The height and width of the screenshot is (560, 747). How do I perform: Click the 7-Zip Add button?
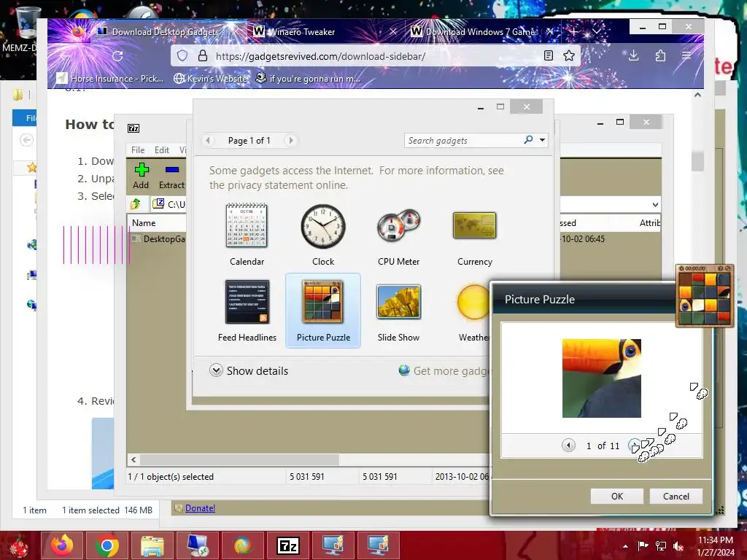tap(141, 176)
